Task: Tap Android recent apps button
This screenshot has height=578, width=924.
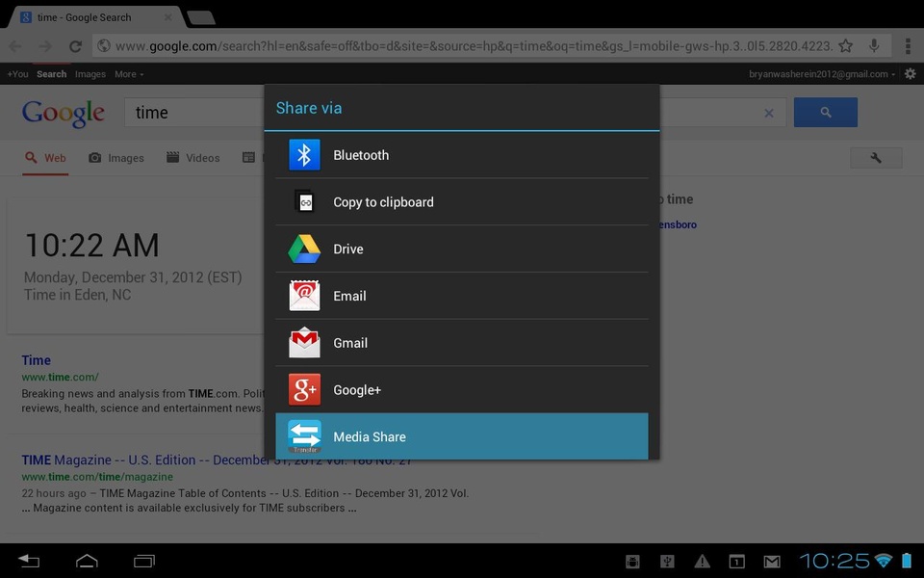Action: coord(143,561)
